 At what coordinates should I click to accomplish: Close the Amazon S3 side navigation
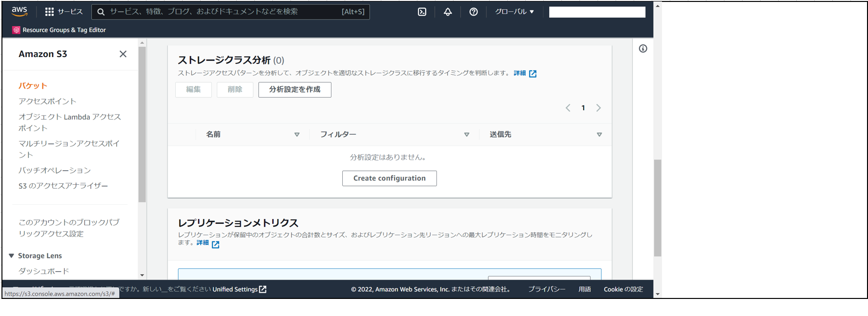[x=123, y=54]
